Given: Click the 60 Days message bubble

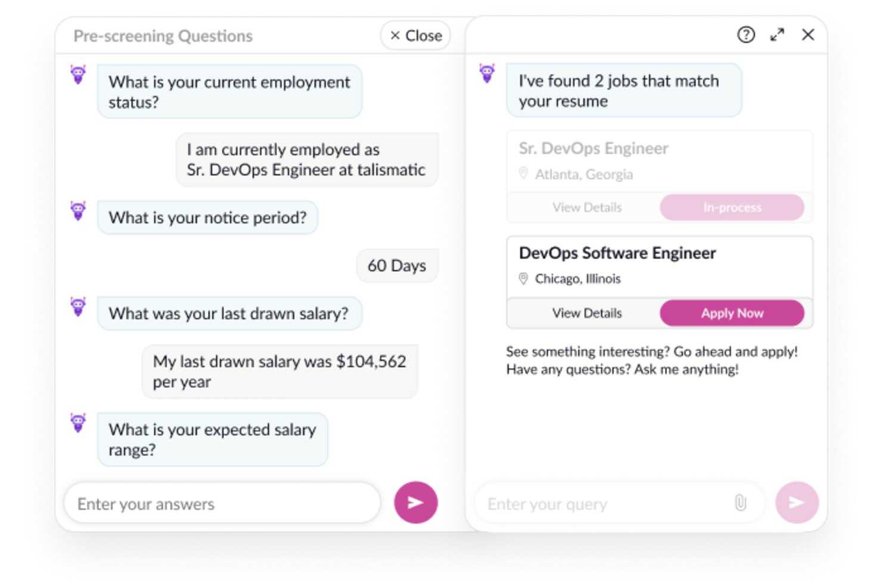Looking at the screenshot, I should point(396,265).
